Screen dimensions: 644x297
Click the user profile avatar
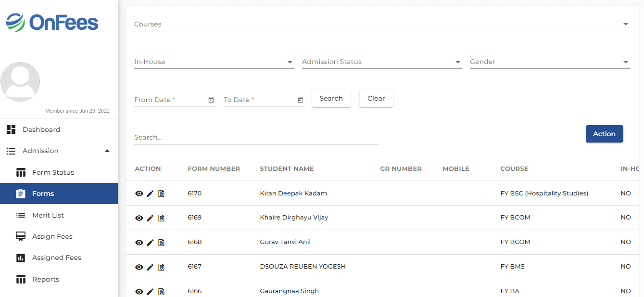click(x=20, y=82)
